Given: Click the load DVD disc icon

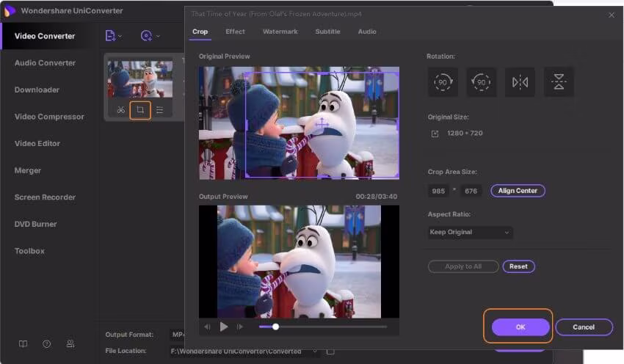Looking at the screenshot, I should tap(146, 36).
